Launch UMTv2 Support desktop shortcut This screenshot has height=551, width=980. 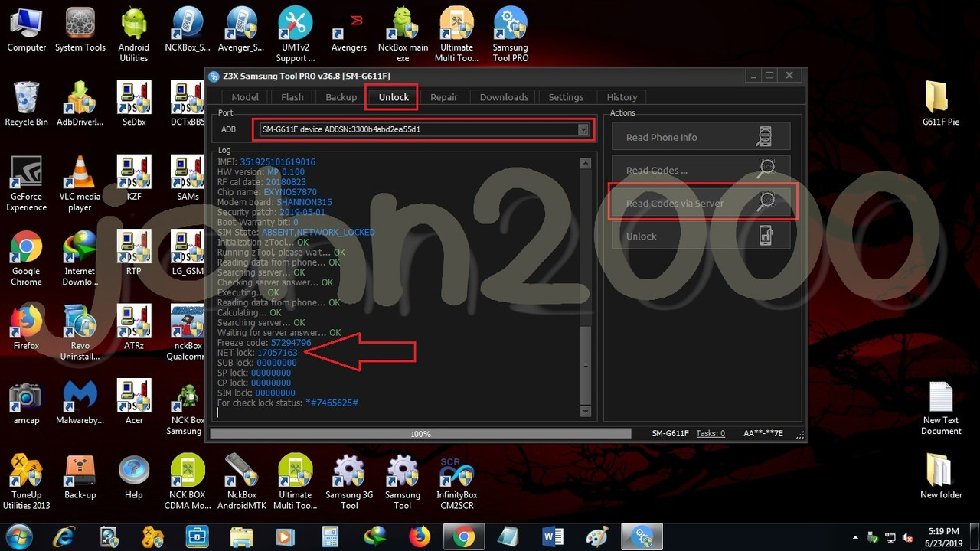pos(296,34)
